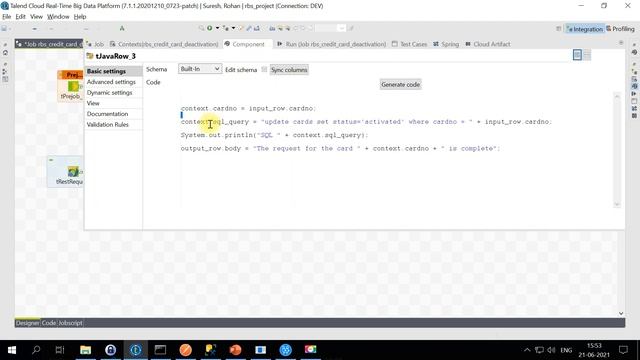Click the Edit schema button box
Image resolution: width=640 pixels, height=360 pixels.
(x=264, y=69)
